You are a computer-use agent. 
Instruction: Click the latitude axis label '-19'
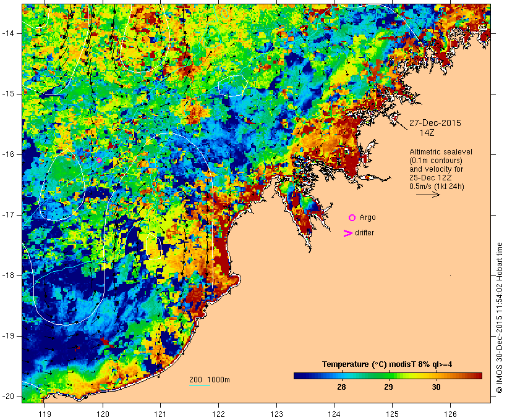click(8, 336)
